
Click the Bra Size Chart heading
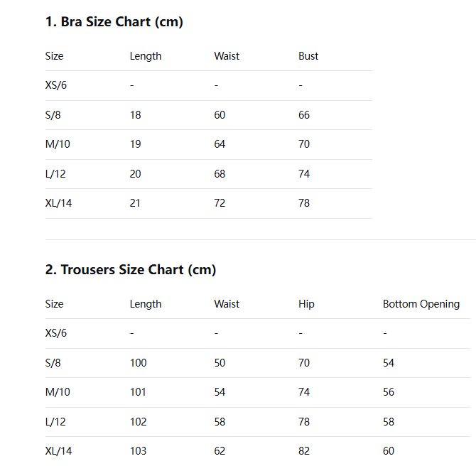114,22
